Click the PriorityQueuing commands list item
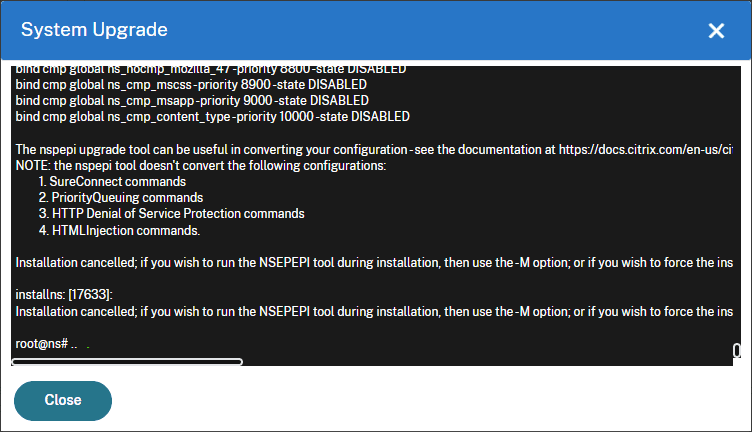This screenshot has height=432, width=752. (x=121, y=198)
